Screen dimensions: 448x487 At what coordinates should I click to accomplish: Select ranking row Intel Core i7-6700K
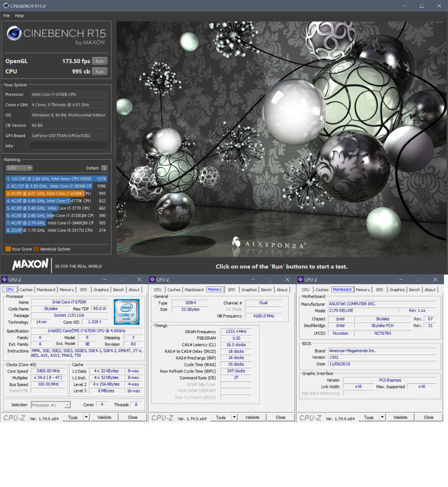pyautogui.click(x=56, y=193)
